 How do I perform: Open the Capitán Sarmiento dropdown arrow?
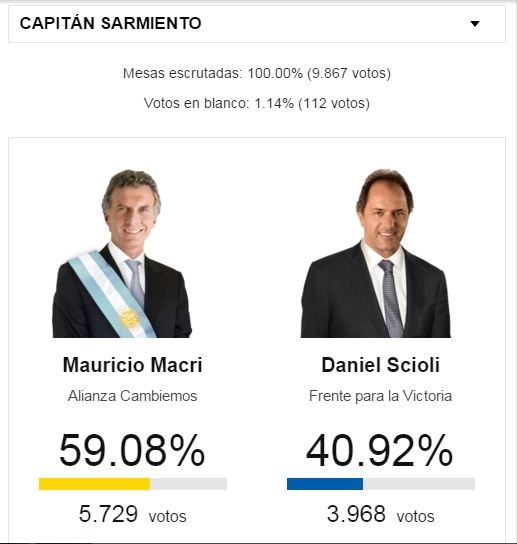pyautogui.click(x=475, y=24)
